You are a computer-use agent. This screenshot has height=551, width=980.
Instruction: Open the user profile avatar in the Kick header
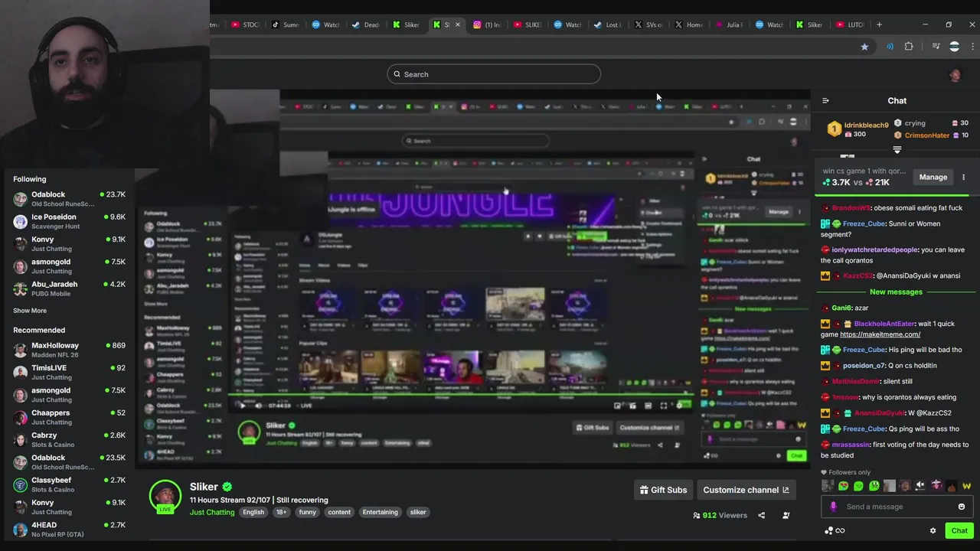coord(955,75)
